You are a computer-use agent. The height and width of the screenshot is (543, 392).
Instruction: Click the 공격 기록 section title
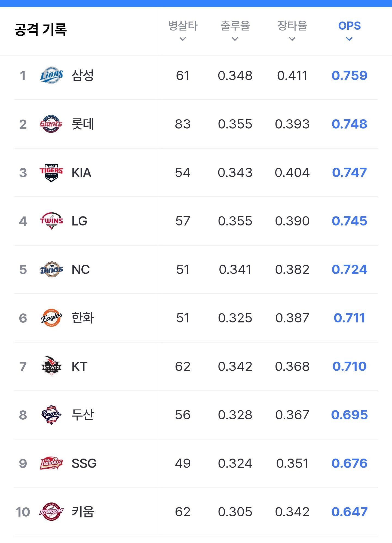pyautogui.click(x=41, y=29)
